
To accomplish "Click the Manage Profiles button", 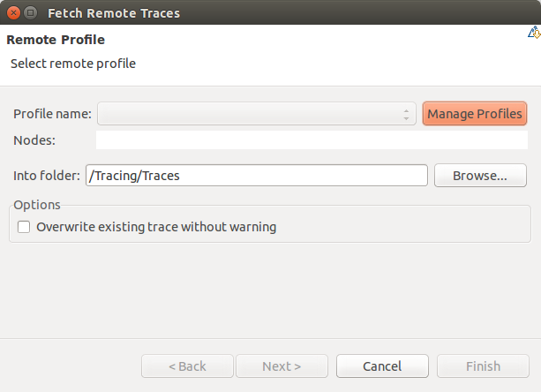I will point(475,114).
